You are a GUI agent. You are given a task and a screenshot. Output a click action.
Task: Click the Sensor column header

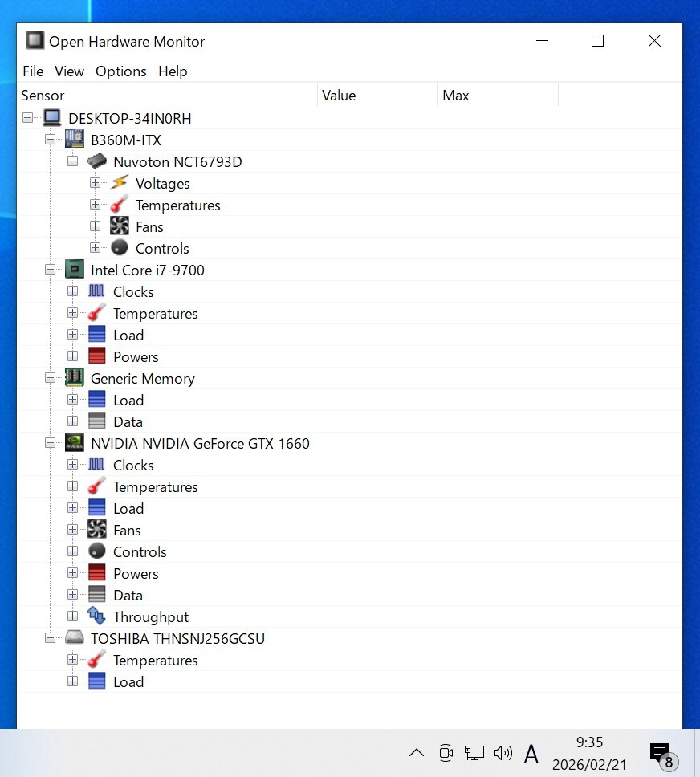(168, 96)
